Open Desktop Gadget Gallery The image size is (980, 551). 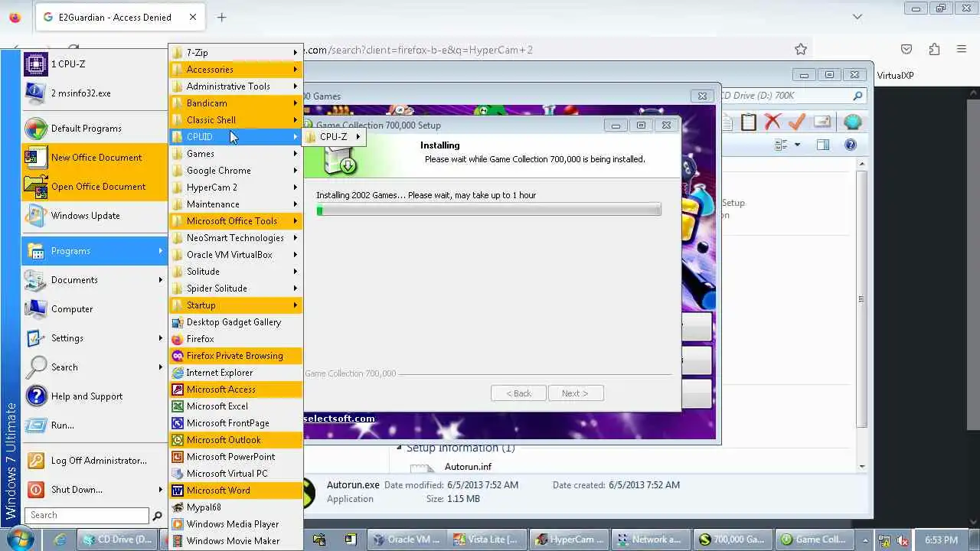236,322
